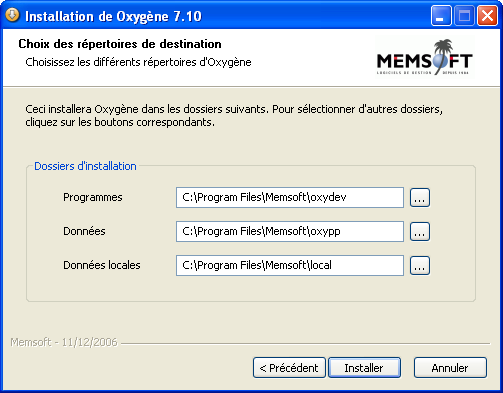The height and width of the screenshot is (393, 503).
Task: Click the Dossiers d'installation group title
Action: pyautogui.click(x=85, y=166)
